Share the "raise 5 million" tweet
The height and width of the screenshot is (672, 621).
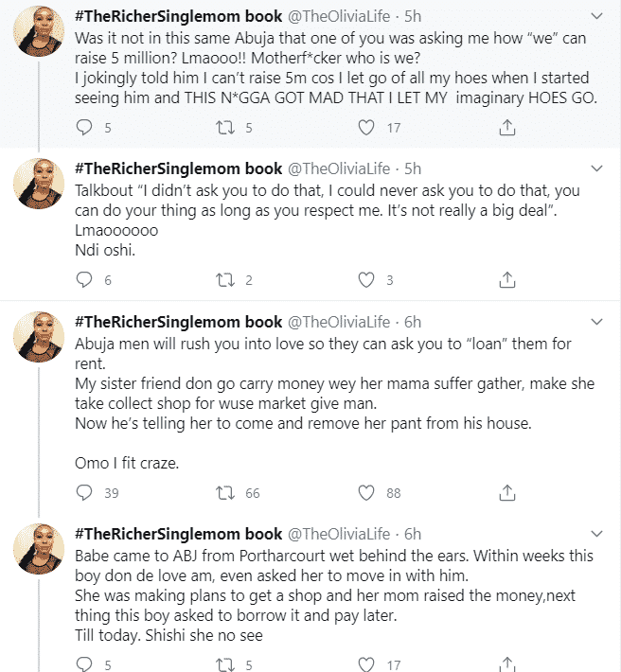507,127
